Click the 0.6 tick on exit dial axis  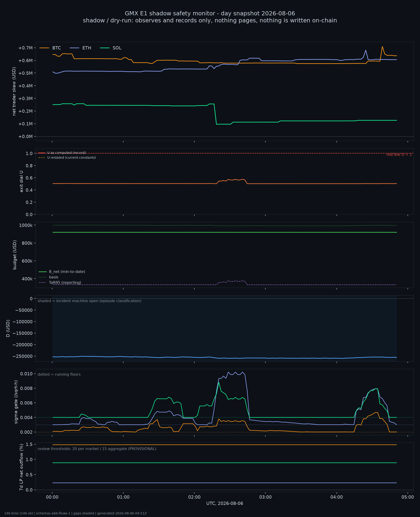click(29, 178)
